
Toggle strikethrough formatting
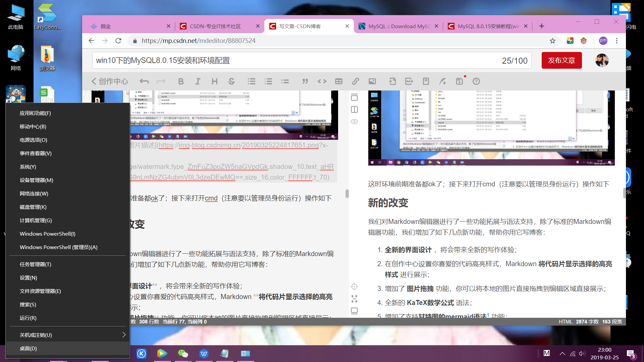point(231,81)
